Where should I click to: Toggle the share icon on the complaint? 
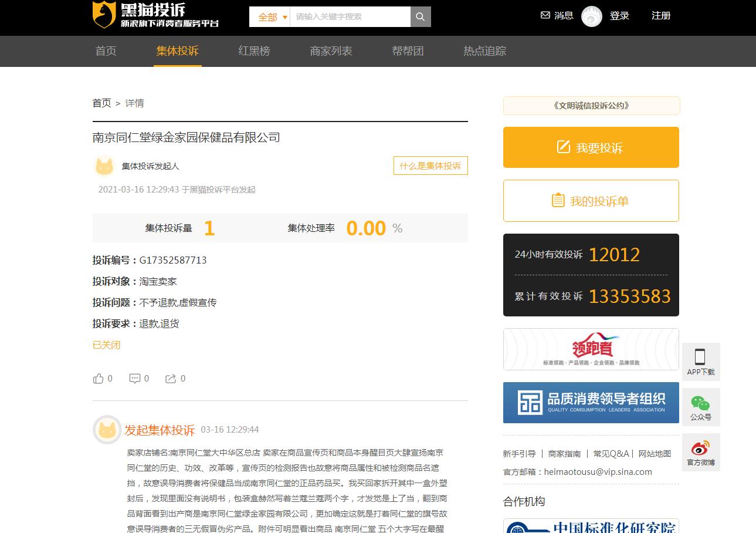pyautogui.click(x=171, y=378)
